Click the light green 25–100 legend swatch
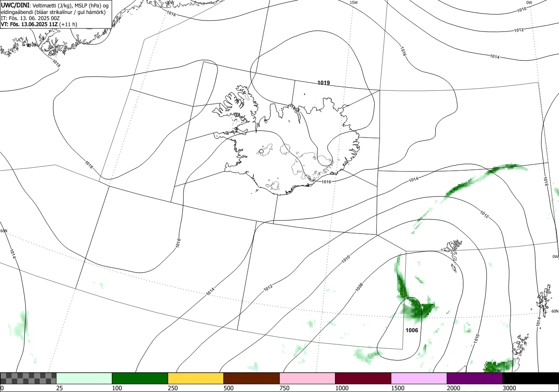The width and height of the screenshot is (559, 392). 84,378
